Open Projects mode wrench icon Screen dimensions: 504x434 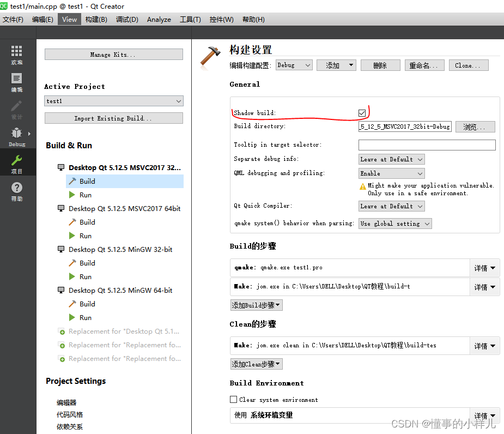(17, 160)
